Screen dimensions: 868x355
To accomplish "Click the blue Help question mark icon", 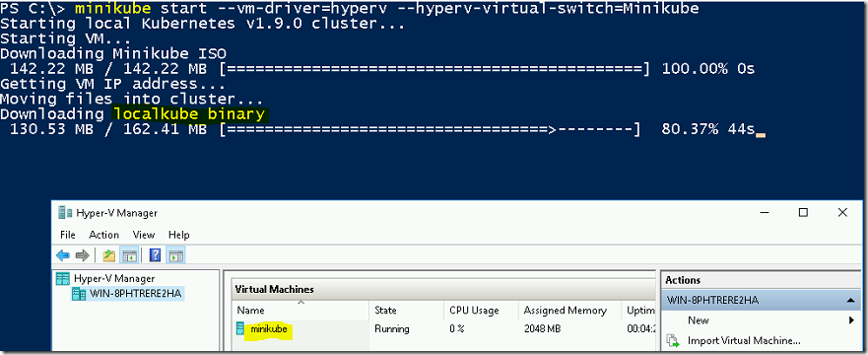I will (x=156, y=255).
